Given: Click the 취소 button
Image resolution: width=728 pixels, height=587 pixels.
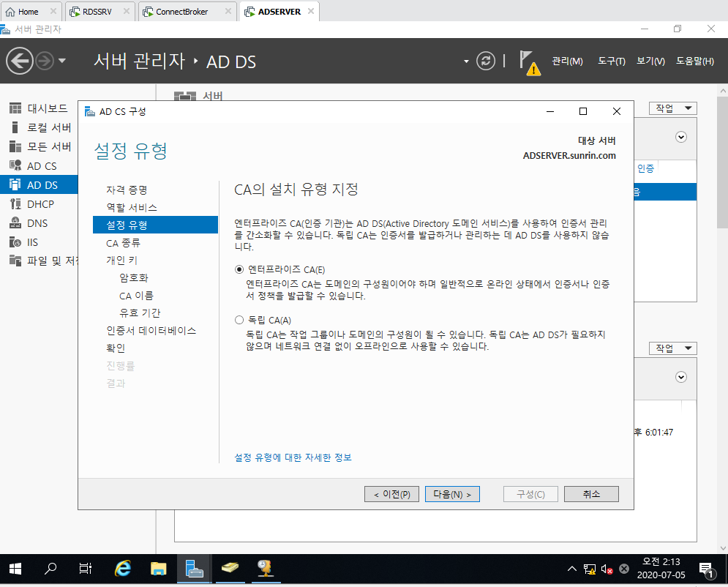Looking at the screenshot, I should click(x=591, y=494).
